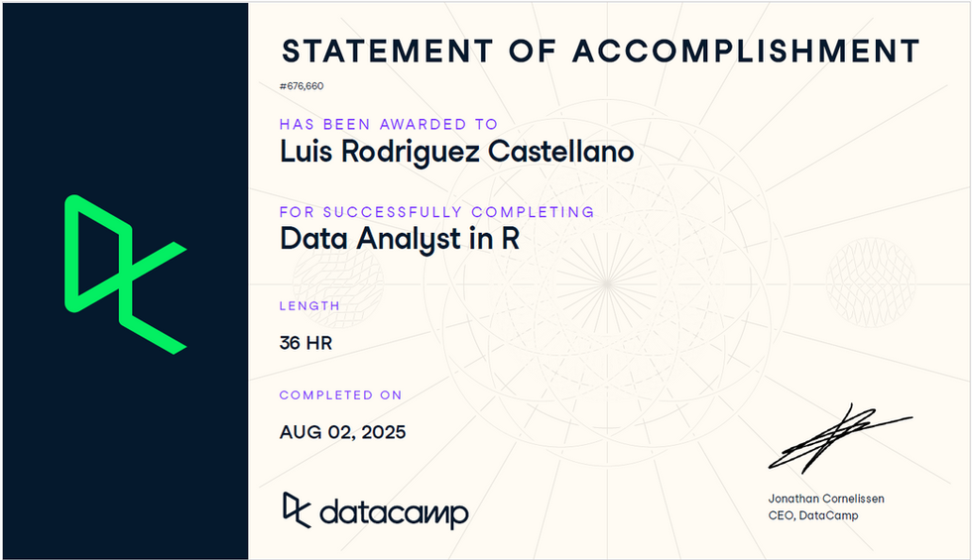
Task: Click the small DataCamp logo icon at bottom
Action: point(297,509)
